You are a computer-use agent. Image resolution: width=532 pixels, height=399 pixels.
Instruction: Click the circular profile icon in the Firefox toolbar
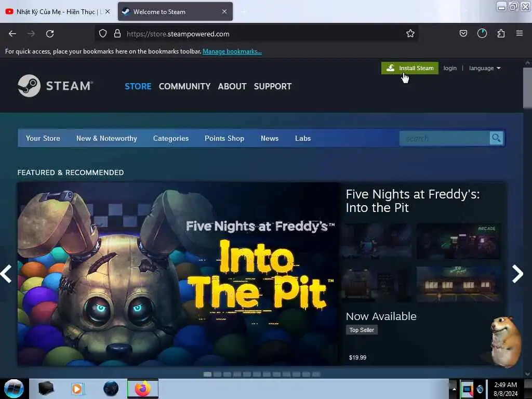click(x=482, y=34)
